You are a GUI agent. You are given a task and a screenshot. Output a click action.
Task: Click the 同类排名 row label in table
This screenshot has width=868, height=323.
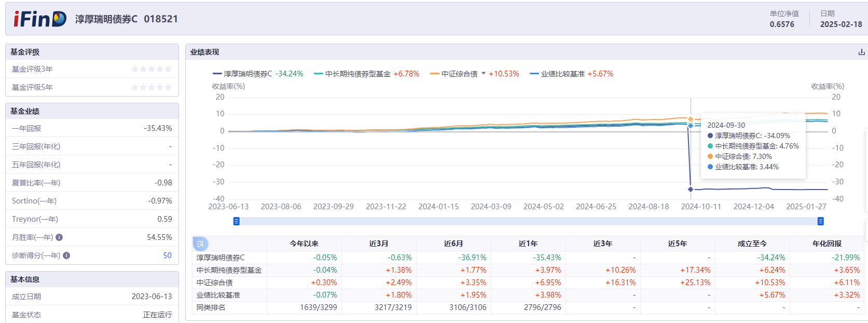211,307
